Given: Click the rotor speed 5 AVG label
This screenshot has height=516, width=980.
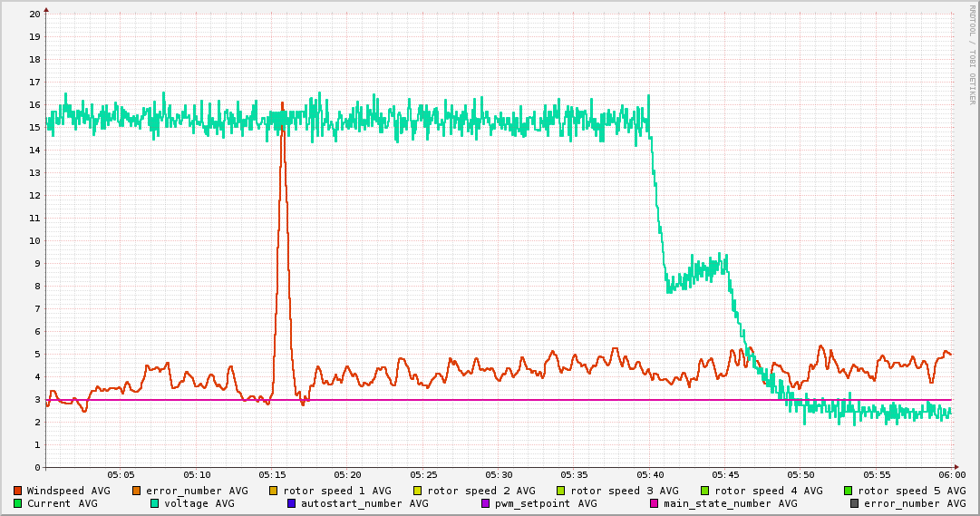Looking at the screenshot, I should coord(911,491).
